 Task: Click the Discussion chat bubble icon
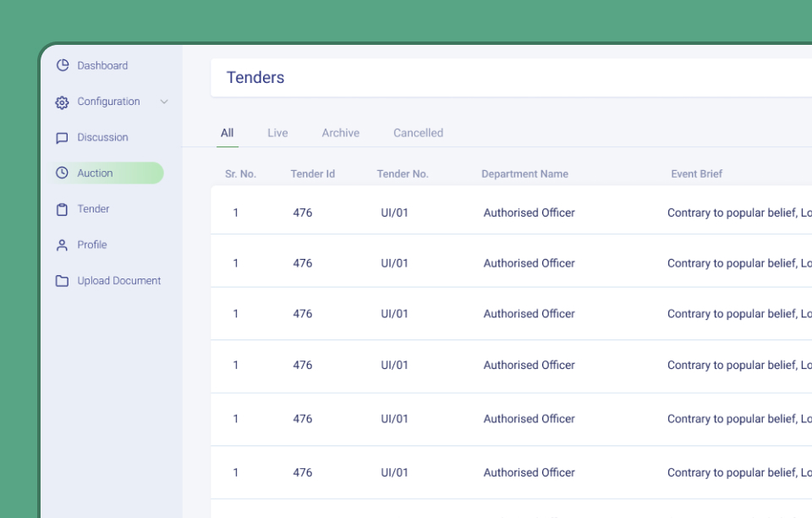(62, 138)
